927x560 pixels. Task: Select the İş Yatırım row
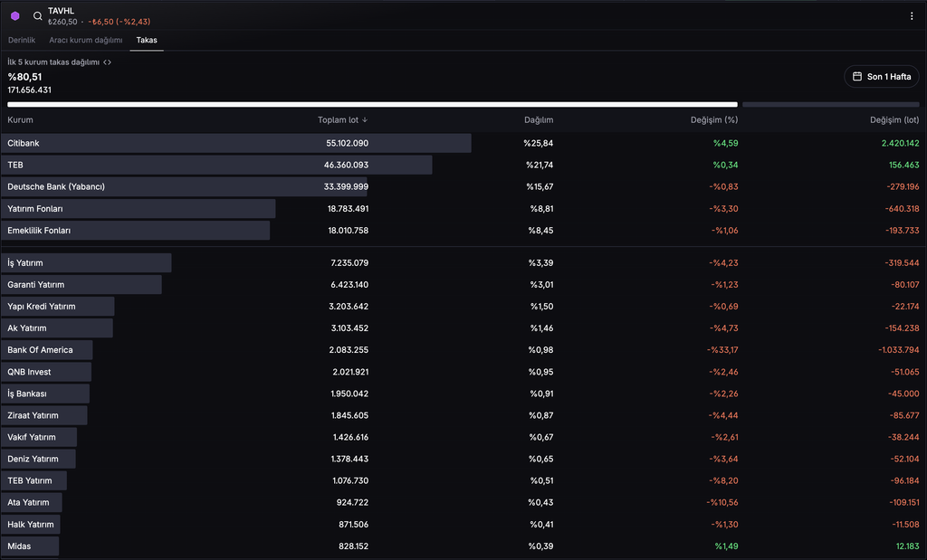[463, 263]
